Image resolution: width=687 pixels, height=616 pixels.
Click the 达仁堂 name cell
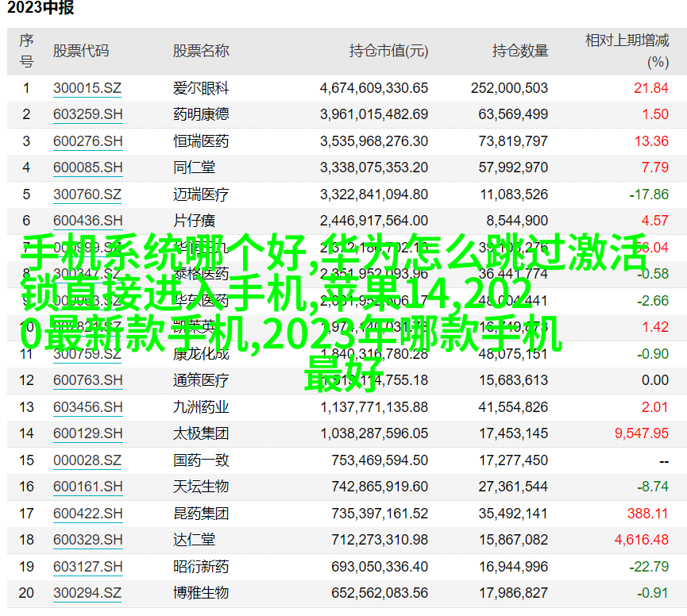(194, 540)
